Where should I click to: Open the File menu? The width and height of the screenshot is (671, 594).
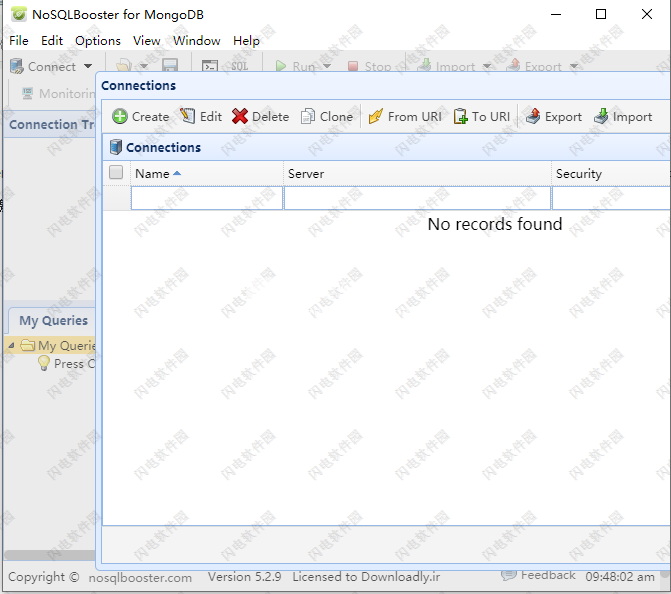point(19,41)
